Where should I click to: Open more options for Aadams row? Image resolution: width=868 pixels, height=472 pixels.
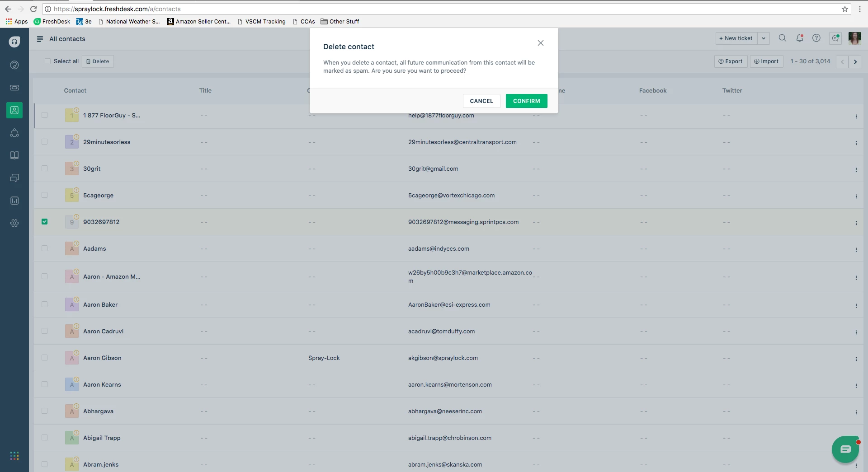coord(856,250)
